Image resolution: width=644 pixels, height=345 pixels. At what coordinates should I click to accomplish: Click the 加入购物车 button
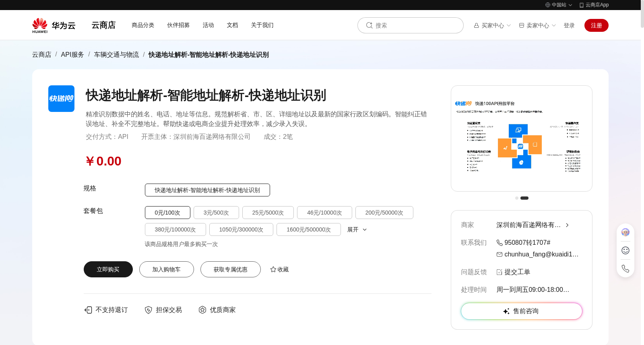(x=167, y=269)
